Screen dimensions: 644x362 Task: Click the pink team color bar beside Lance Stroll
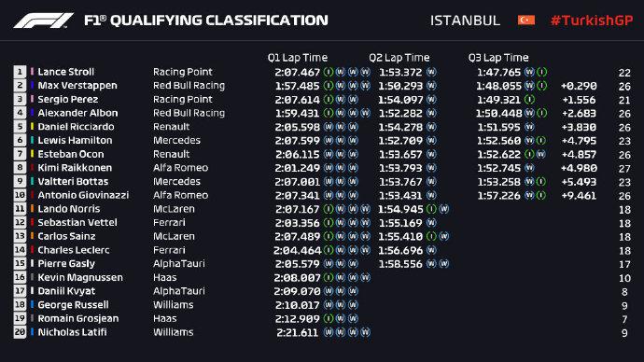[x=32, y=72]
